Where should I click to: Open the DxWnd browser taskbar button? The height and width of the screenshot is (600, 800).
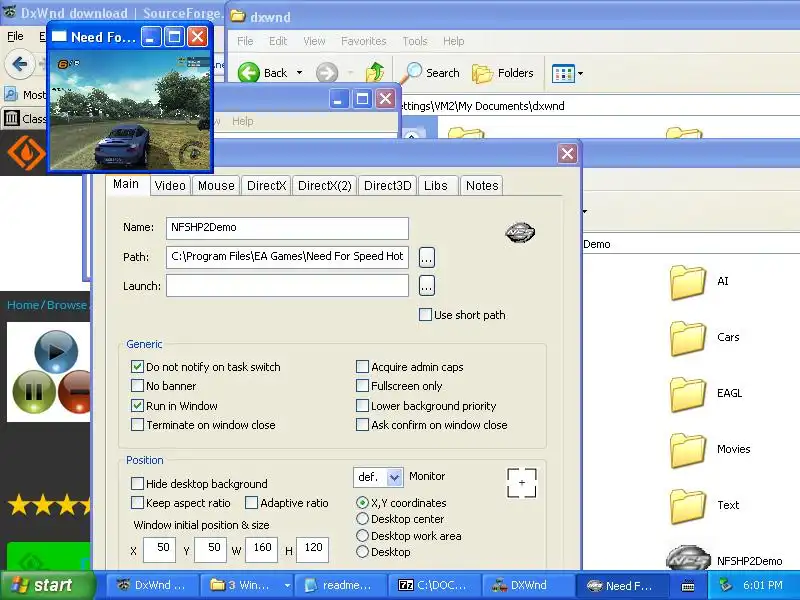coord(152,585)
